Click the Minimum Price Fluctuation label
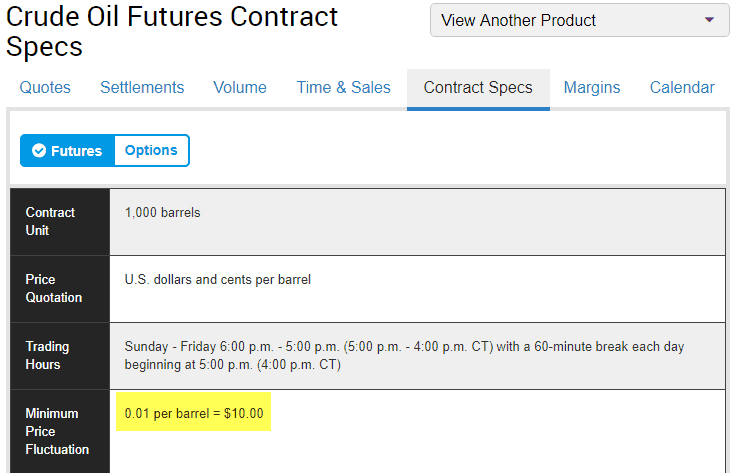Screen dimensions: 731x473 pyautogui.click(x=57, y=432)
